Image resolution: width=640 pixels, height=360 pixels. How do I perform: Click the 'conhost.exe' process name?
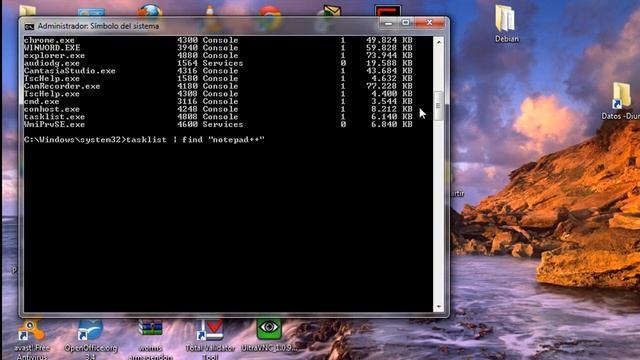click(x=52, y=109)
